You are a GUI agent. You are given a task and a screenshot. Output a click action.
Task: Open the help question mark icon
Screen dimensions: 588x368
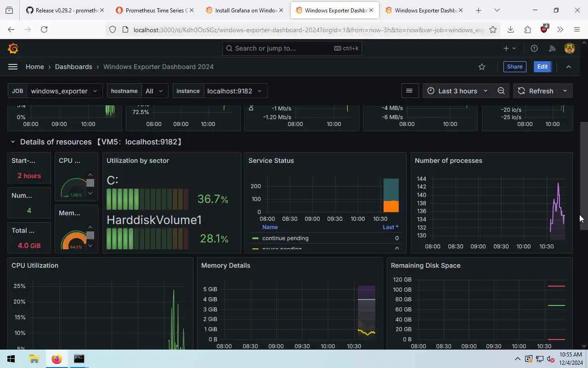(x=534, y=48)
